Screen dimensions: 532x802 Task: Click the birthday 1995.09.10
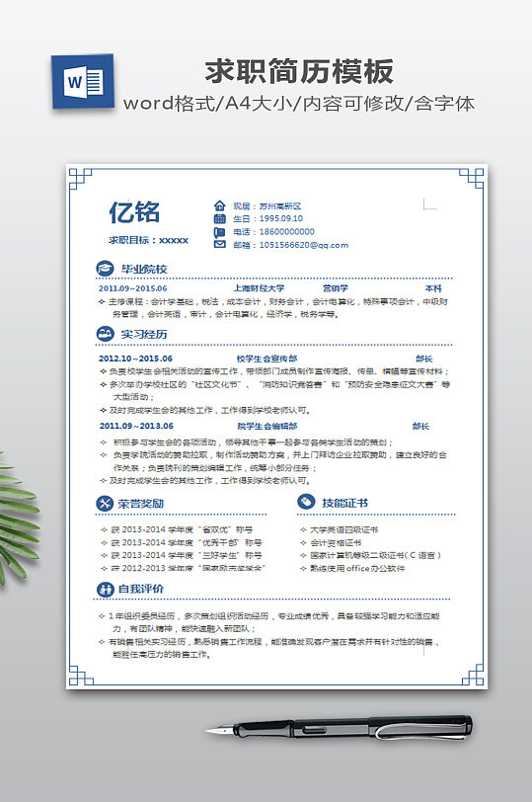pos(281,218)
